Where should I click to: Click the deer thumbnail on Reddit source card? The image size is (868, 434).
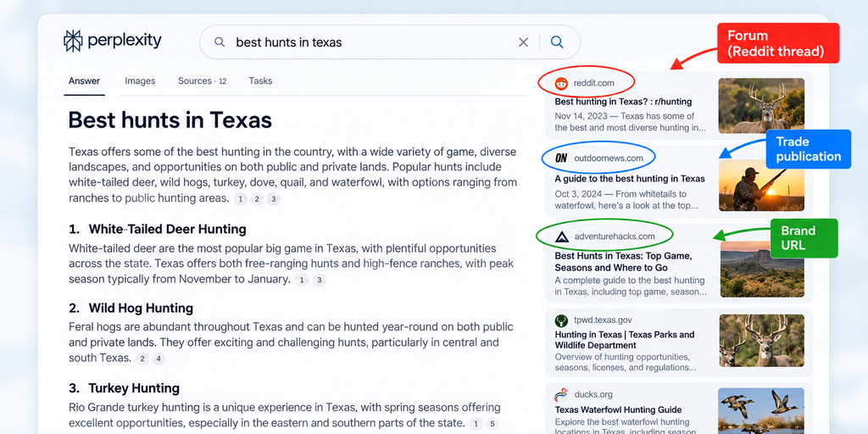[x=761, y=106]
